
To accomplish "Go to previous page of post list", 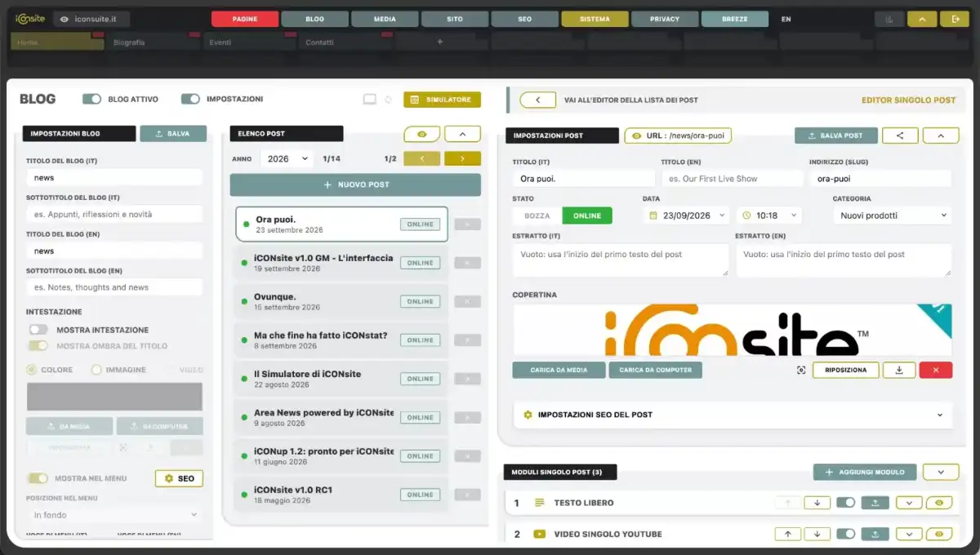I will pyautogui.click(x=421, y=158).
